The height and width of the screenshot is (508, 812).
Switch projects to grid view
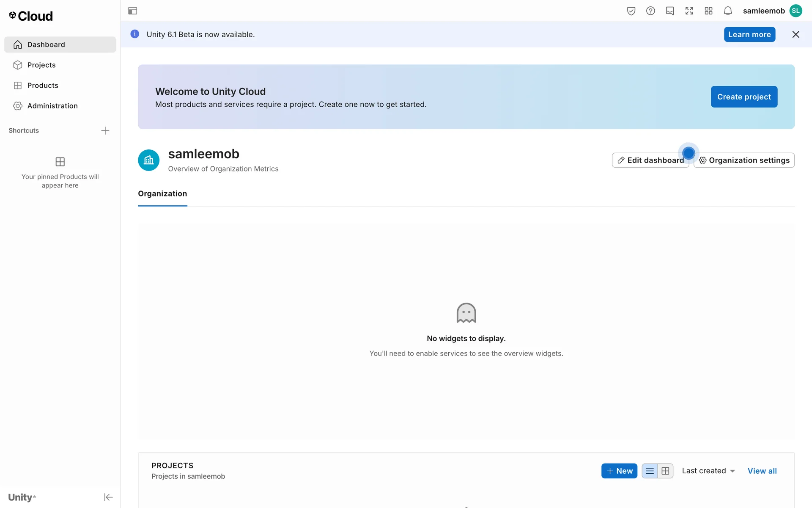coord(665,471)
